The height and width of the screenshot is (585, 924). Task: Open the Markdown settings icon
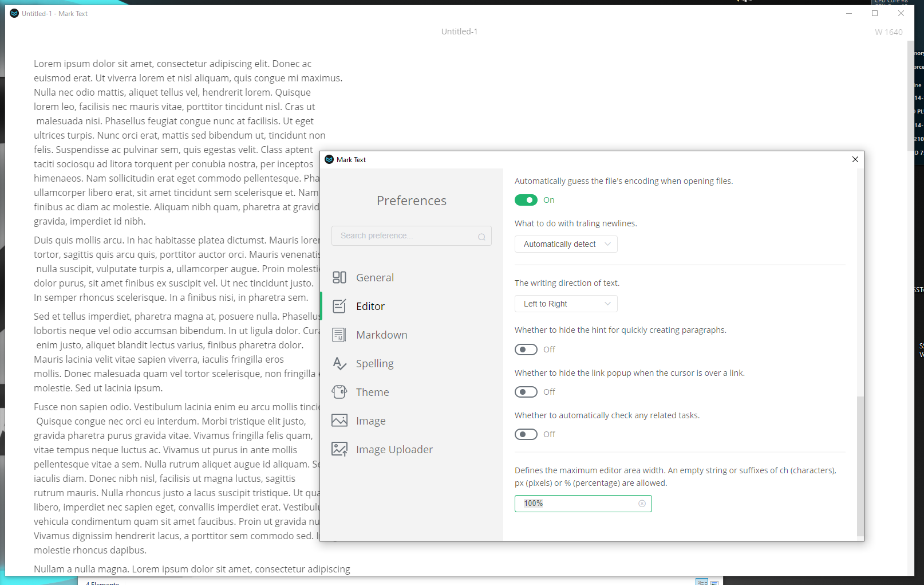click(x=339, y=335)
